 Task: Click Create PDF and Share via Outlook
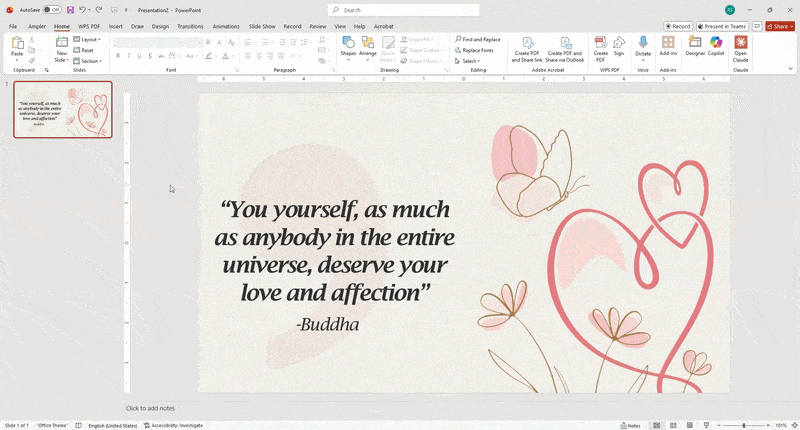pos(565,49)
